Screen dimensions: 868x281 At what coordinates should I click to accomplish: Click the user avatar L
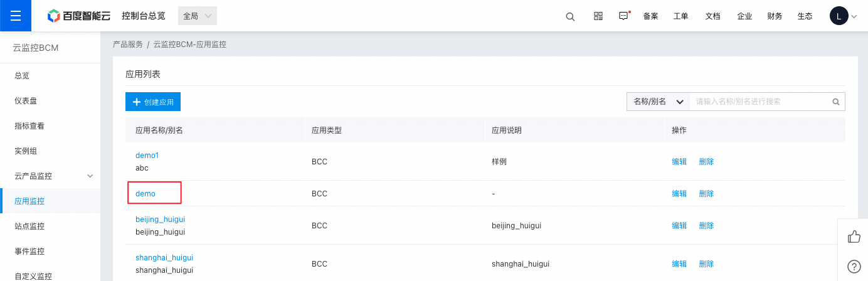[x=839, y=16]
